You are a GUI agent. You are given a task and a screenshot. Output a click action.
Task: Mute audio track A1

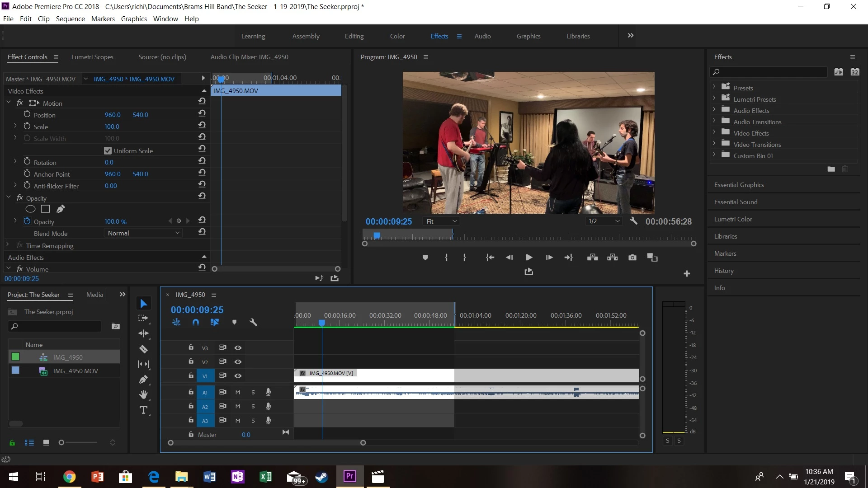click(x=238, y=392)
